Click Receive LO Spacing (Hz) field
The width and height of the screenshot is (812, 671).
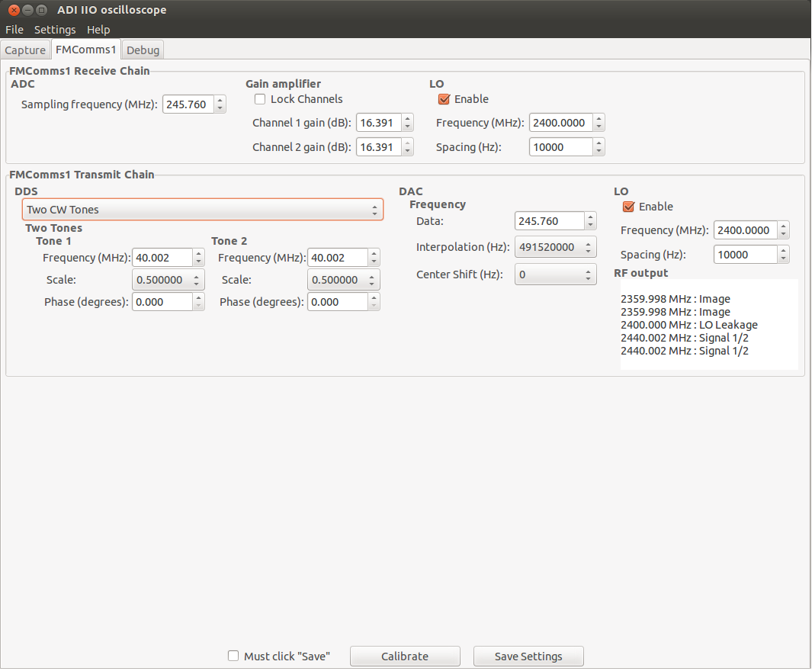click(561, 147)
